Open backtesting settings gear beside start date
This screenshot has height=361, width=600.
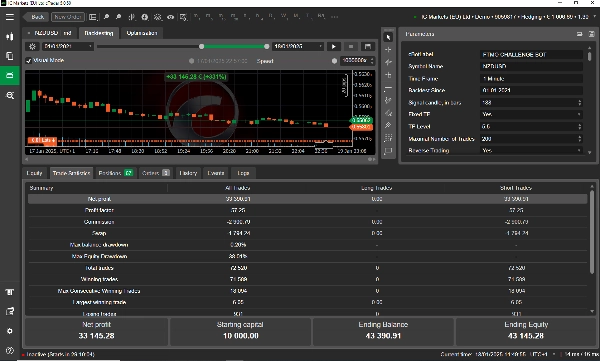point(33,46)
